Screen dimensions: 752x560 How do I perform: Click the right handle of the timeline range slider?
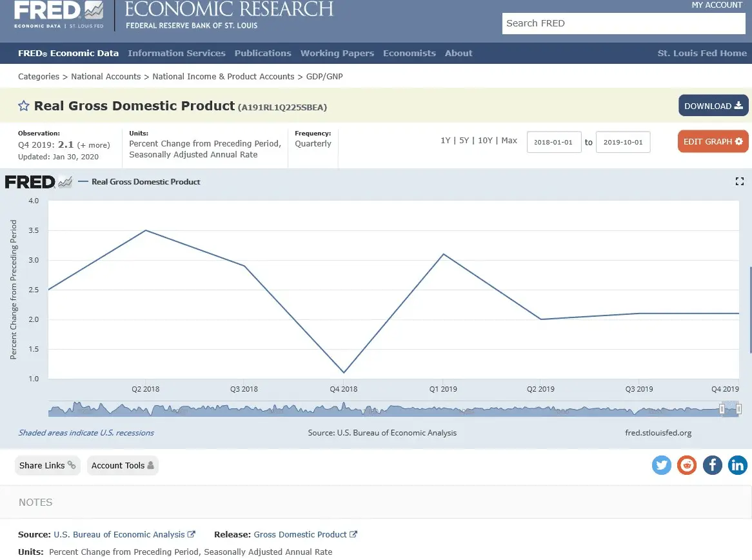(x=738, y=409)
